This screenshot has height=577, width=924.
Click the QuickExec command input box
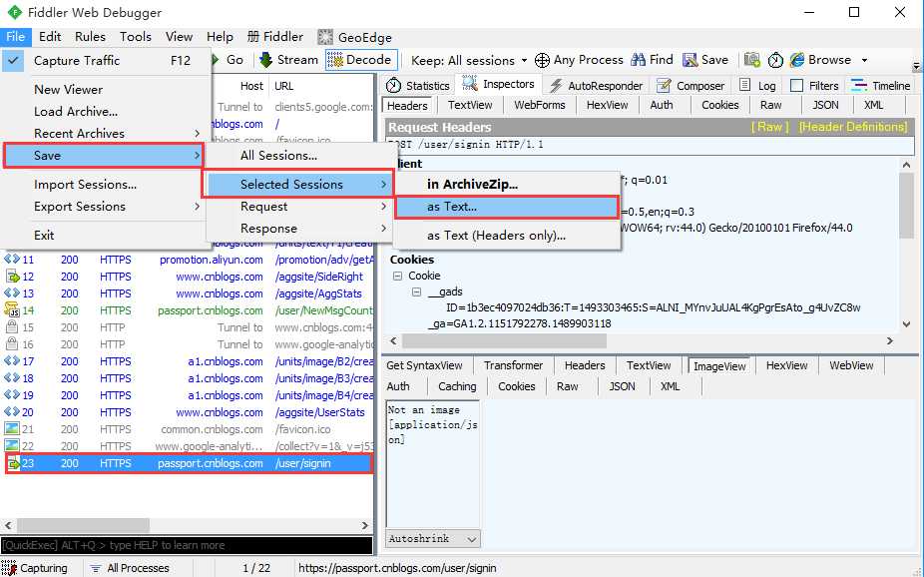187,545
